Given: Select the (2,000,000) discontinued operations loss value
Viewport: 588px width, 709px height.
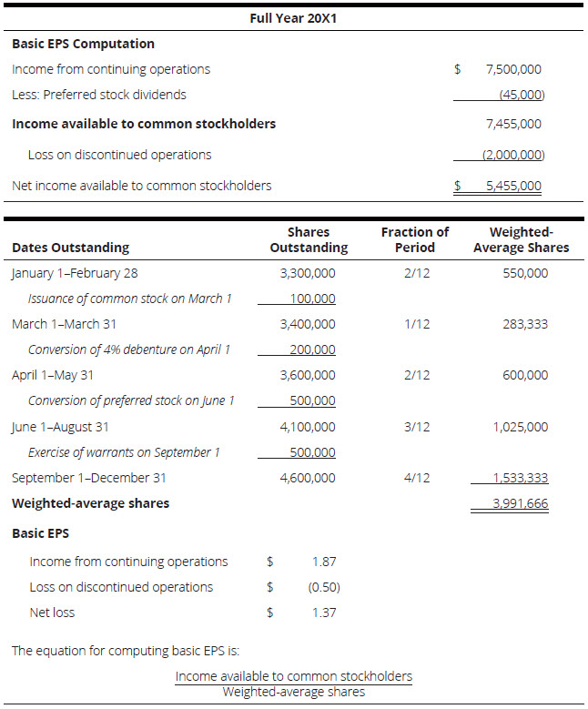Looking at the screenshot, I should click(x=513, y=155).
